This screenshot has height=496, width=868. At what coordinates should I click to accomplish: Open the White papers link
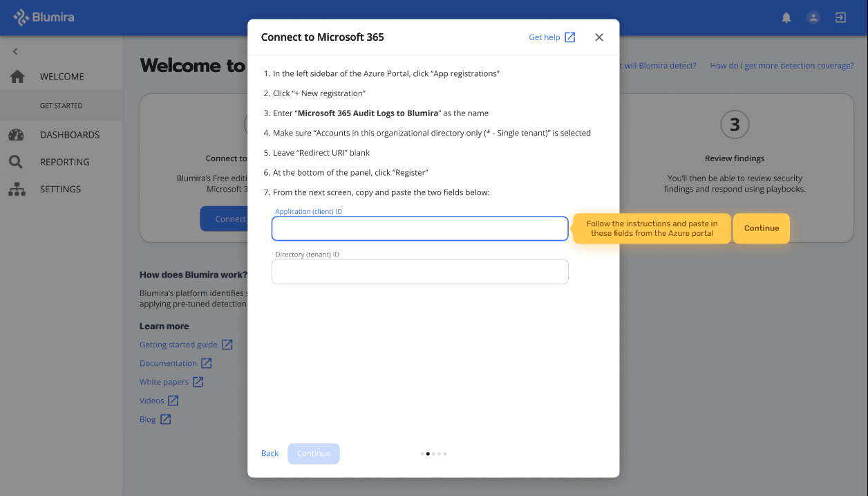[x=164, y=382]
